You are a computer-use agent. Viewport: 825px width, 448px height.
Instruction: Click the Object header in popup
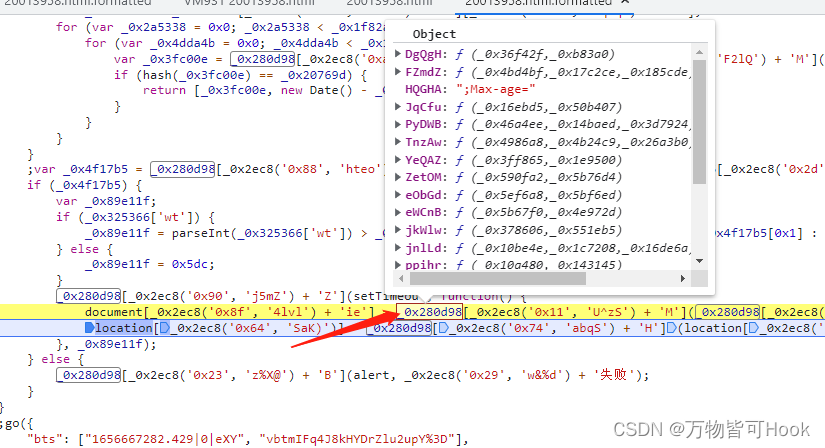434,34
